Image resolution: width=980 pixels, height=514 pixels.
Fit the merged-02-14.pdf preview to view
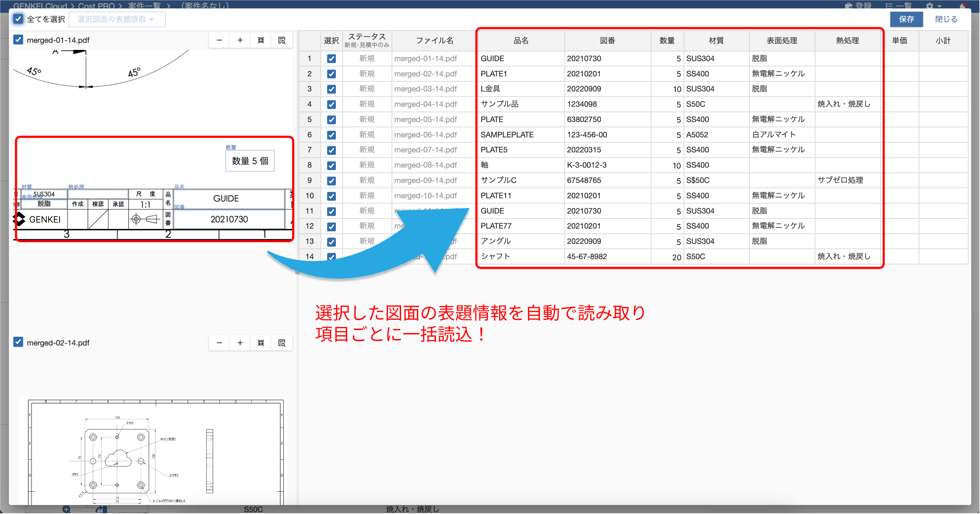(x=261, y=343)
